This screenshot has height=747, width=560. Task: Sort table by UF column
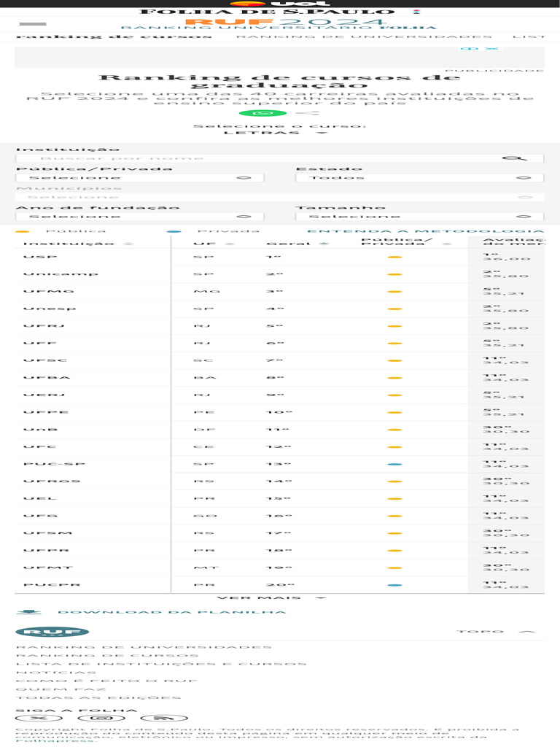click(214, 244)
